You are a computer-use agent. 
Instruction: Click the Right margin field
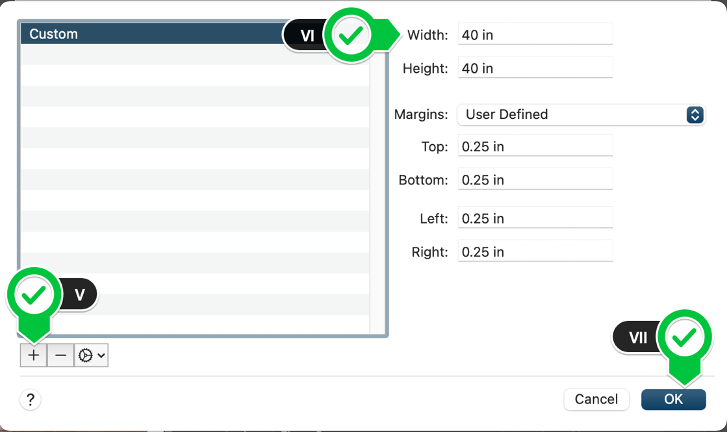535,251
